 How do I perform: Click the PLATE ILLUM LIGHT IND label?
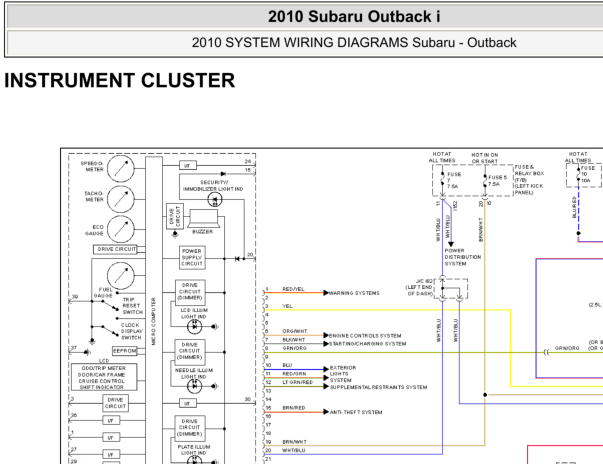194,450
